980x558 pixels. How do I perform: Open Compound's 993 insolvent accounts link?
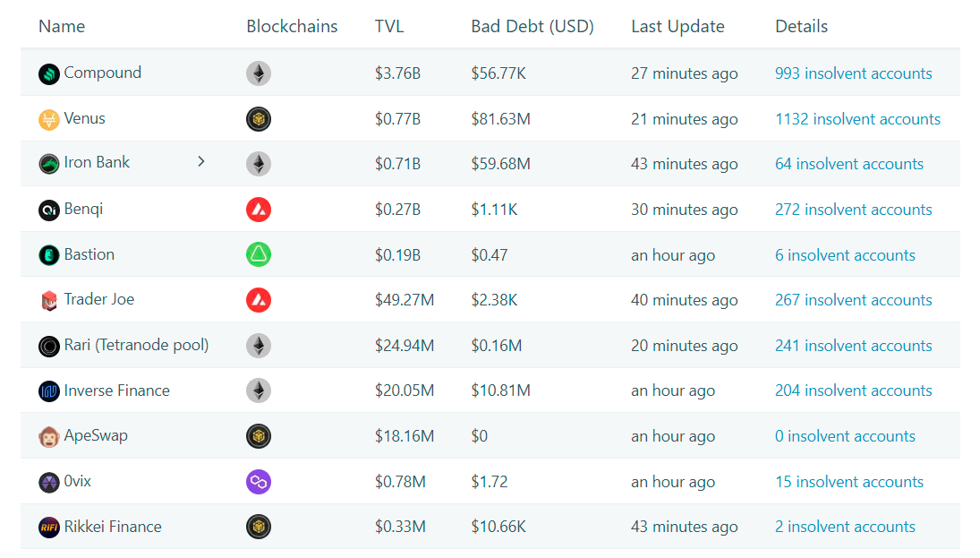(x=853, y=73)
